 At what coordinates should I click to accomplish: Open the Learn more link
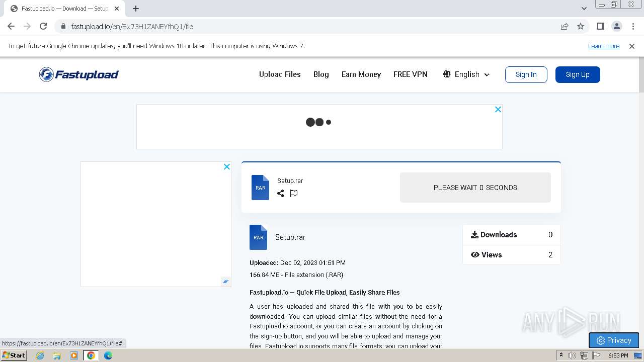tap(604, 46)
